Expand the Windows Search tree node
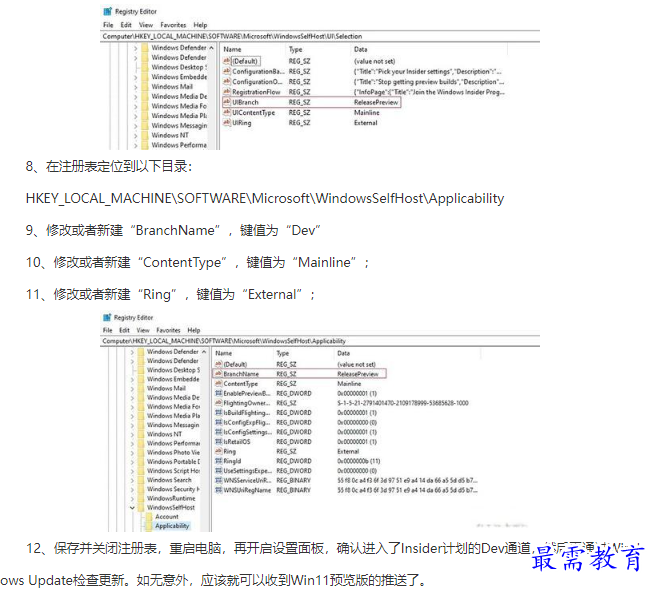653x590 pixels. tap(132, 480)
